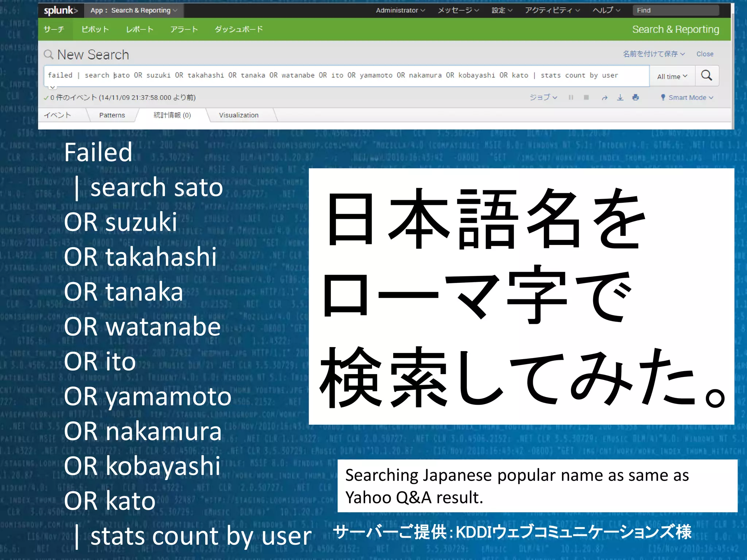Open 名前を付けて保存 menu
747x560 pixels.
coord(654,54)
